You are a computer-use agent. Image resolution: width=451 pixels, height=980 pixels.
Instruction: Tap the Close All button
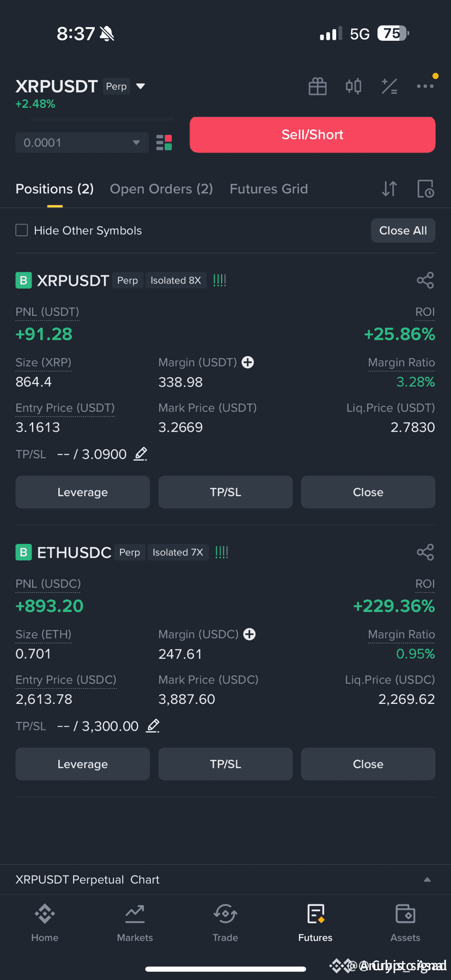coord(403,230)
